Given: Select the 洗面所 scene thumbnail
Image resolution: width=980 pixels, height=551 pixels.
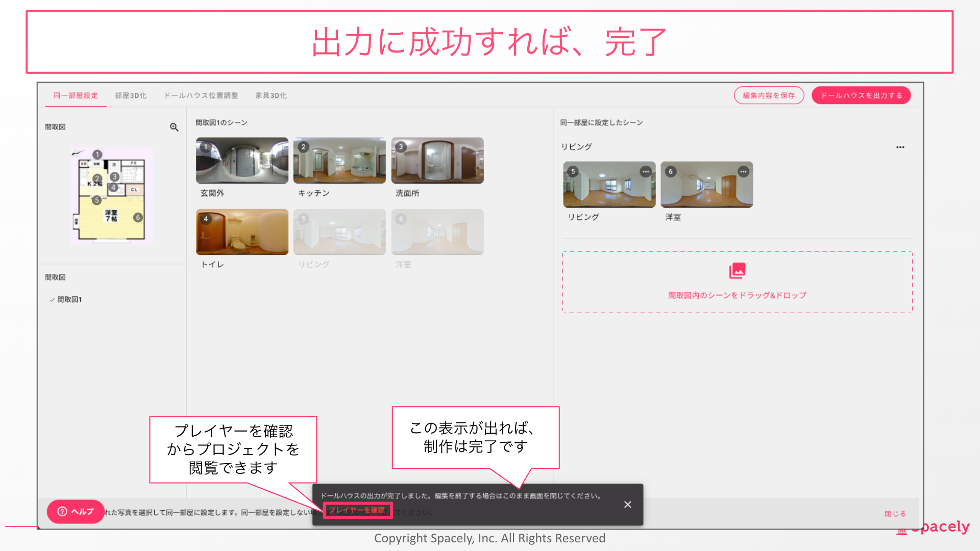Looking at the screenshot, I should tap(437, 160).
